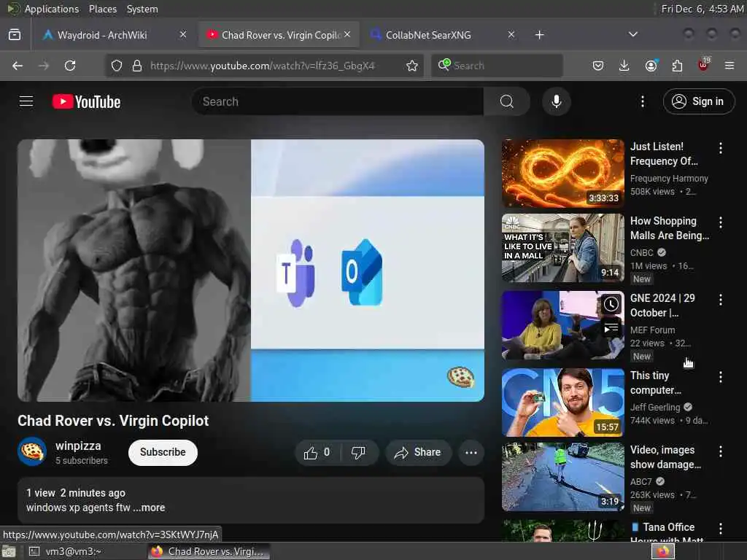The image size is (747, 560).
Task: Go back with browser back arrow
Action: pos(18,66)
